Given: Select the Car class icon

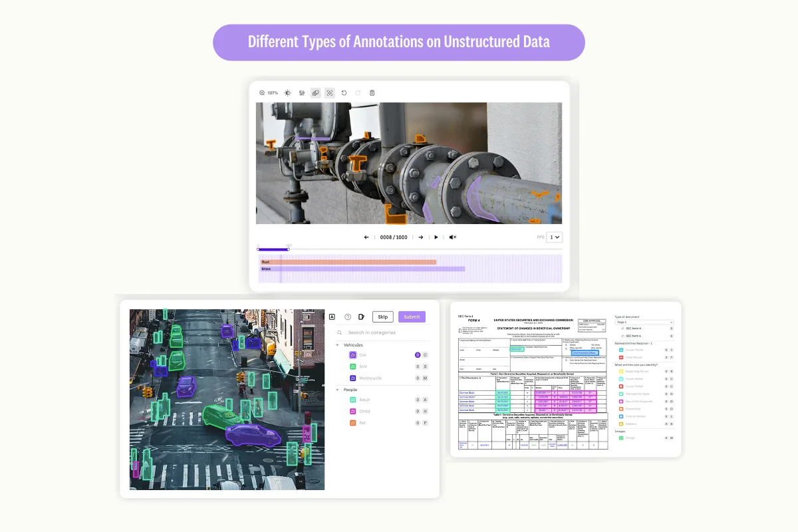Looking at the screenshot, I should coord(353,354).
